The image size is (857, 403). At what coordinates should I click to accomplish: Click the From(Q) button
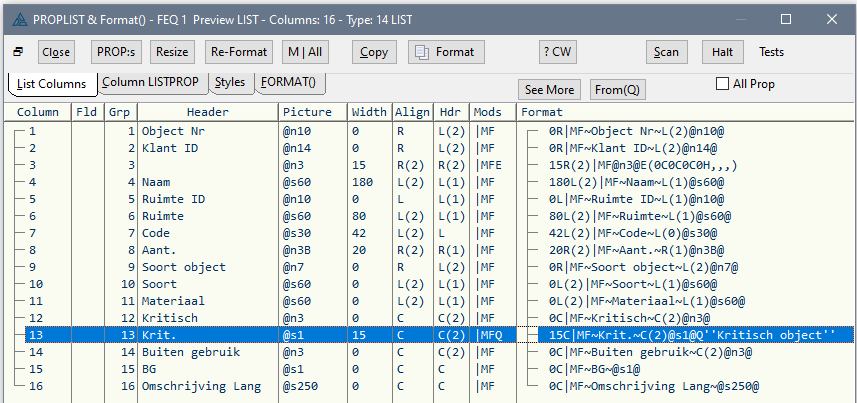tap(617, 90)
